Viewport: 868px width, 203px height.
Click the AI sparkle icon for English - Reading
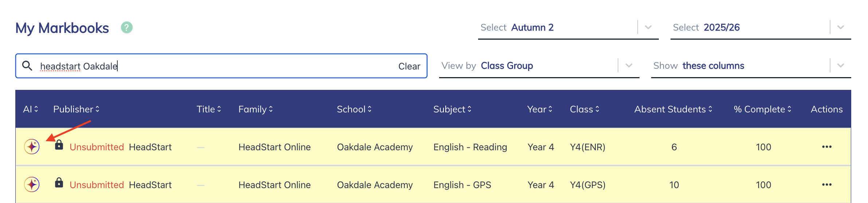pos(32,147)
